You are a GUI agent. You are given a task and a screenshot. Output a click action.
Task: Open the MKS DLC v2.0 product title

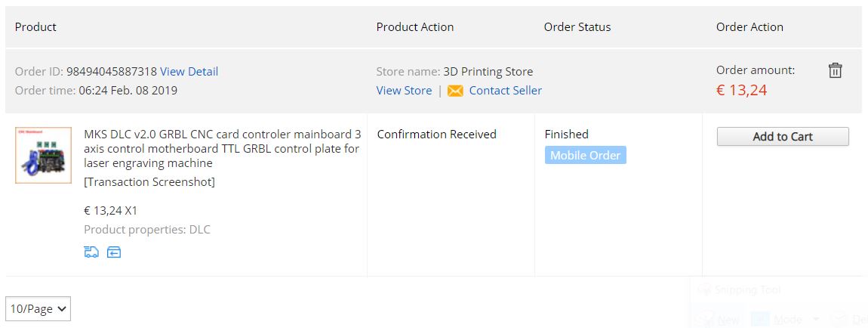coord(222,149)
